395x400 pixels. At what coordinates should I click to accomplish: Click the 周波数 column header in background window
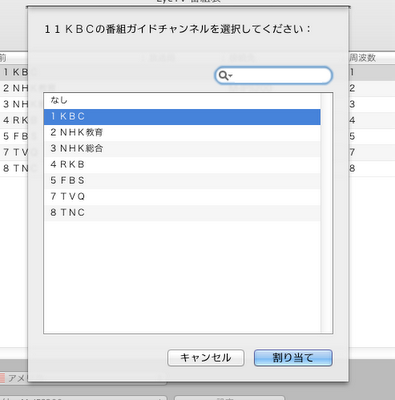coord(362,58)
